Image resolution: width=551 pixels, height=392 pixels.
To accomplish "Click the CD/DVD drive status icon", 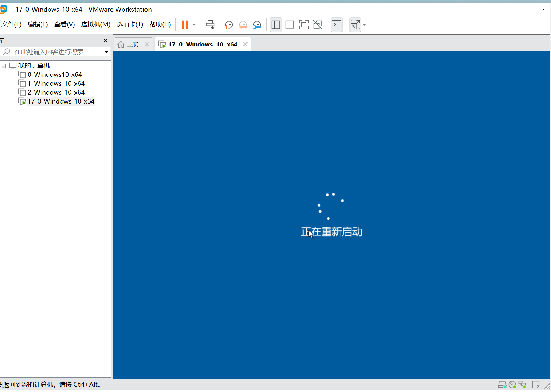I will [512, 385].
